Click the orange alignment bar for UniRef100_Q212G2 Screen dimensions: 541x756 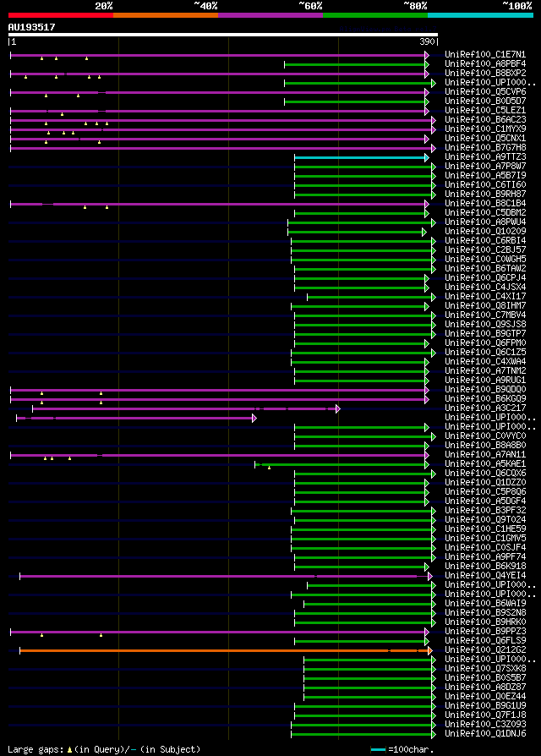point(226,651)
